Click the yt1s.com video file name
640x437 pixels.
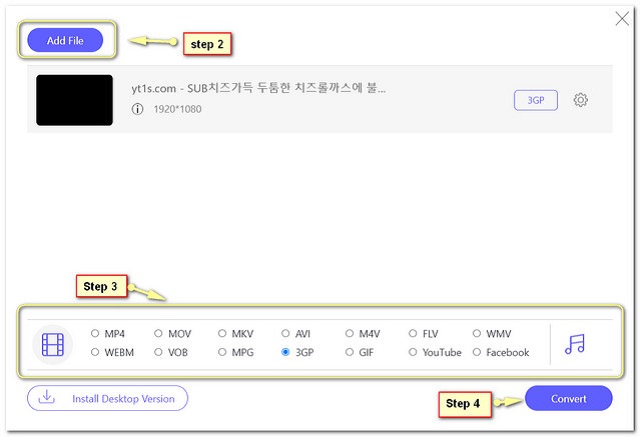258,88
